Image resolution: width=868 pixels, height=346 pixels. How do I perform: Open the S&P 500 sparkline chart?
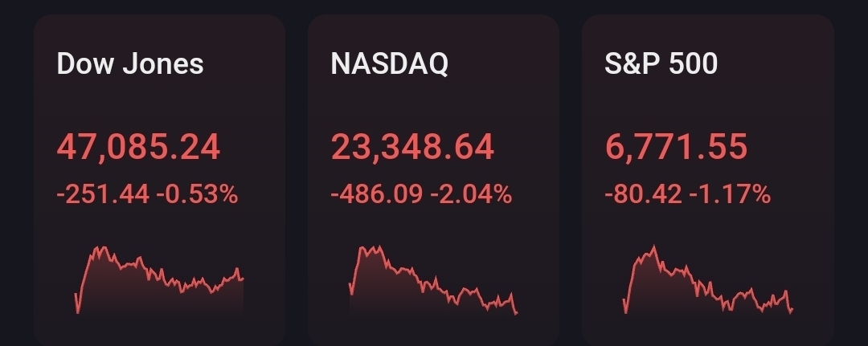coord(708,280)
